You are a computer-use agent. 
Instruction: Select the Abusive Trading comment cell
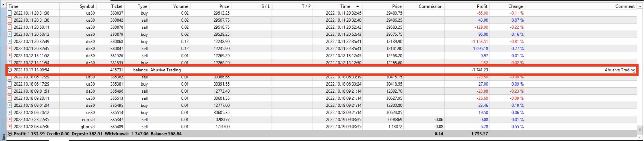pyautogui.click(x=620, y=70)
